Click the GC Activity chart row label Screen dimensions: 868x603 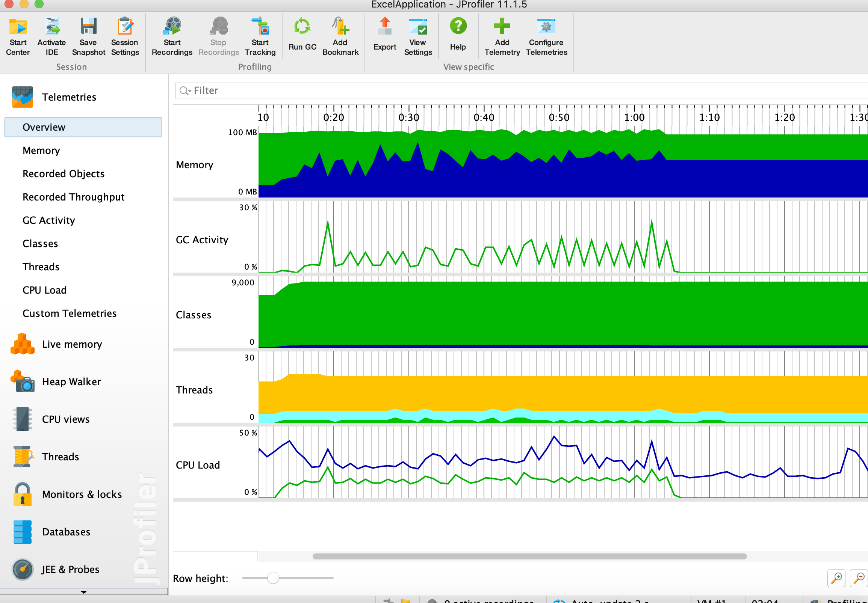pyautogui.click(x=202, y=240)
